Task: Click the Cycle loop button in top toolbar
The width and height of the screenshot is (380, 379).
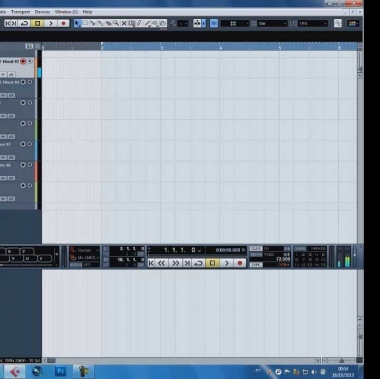Action: click(24, 23)
